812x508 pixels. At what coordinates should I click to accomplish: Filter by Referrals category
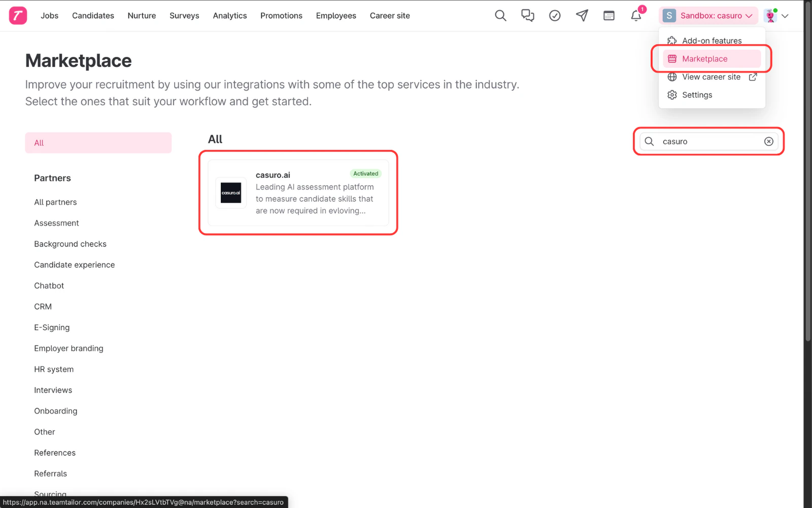point(50,473)
